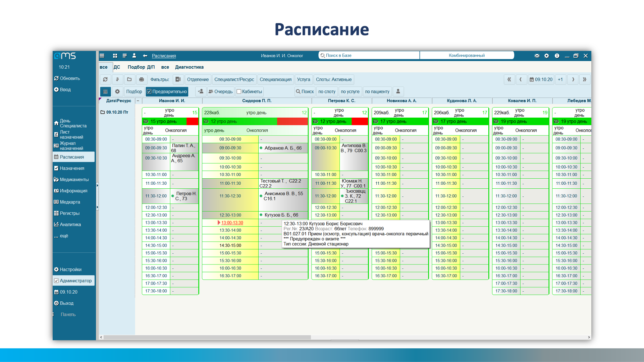644x362 pixels.
Task: Click the filter panel icon after Фильтры
Action: click(x=178, y=79)
